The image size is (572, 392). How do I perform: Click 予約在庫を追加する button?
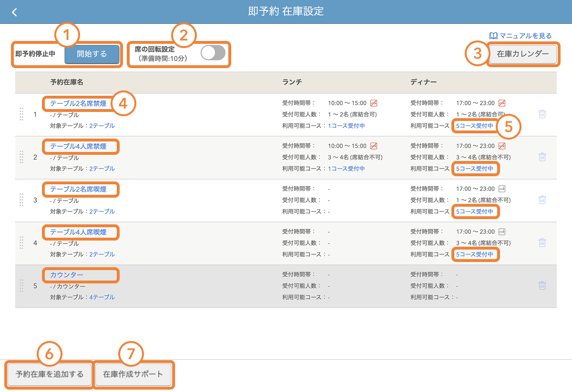click(50, 374)
